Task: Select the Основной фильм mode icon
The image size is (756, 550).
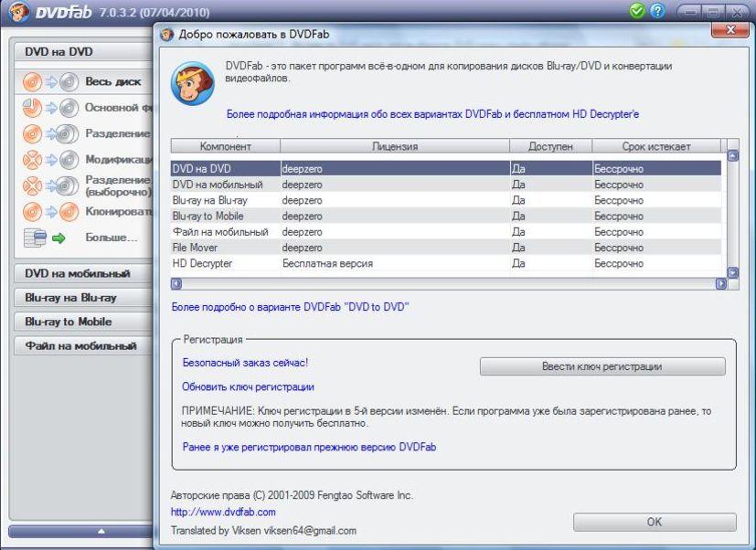Action: click(50, 108)
